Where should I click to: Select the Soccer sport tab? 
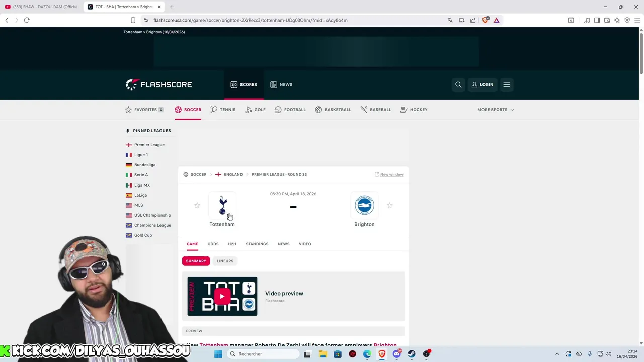(188, 110)
